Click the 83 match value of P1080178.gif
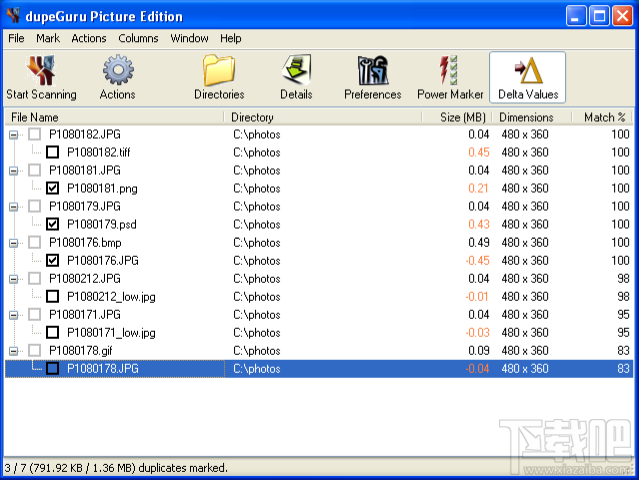639x480 pixels. tap(623, 351)
